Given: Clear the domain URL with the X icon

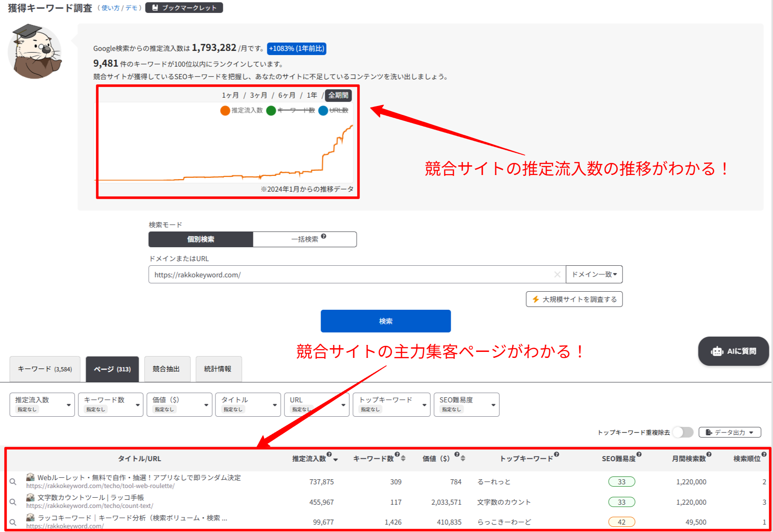Looking at the screenshot, I should 557,275.
